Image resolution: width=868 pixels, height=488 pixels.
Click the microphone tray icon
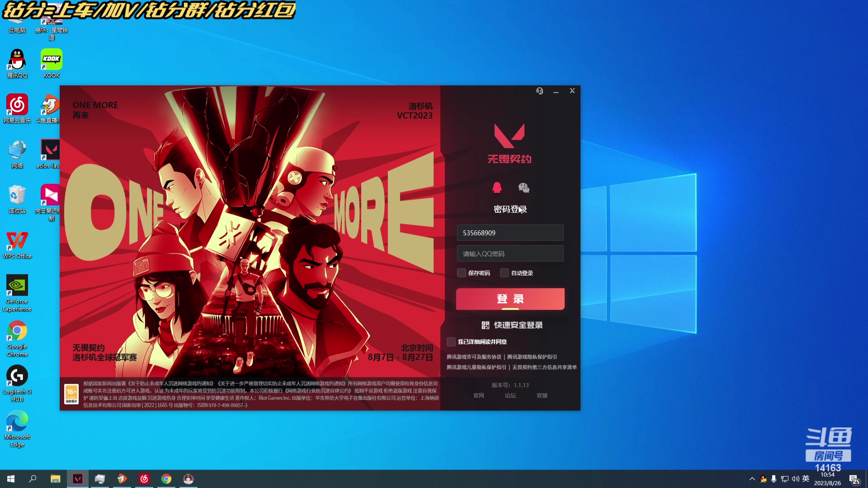pos(774,479)
